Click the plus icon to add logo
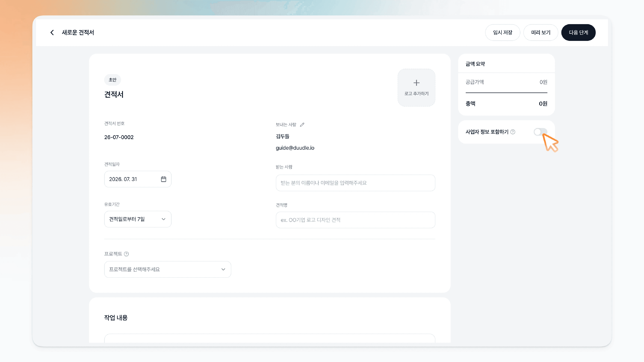Viewport: 644px width, 362px height. [x=416, y=83]
